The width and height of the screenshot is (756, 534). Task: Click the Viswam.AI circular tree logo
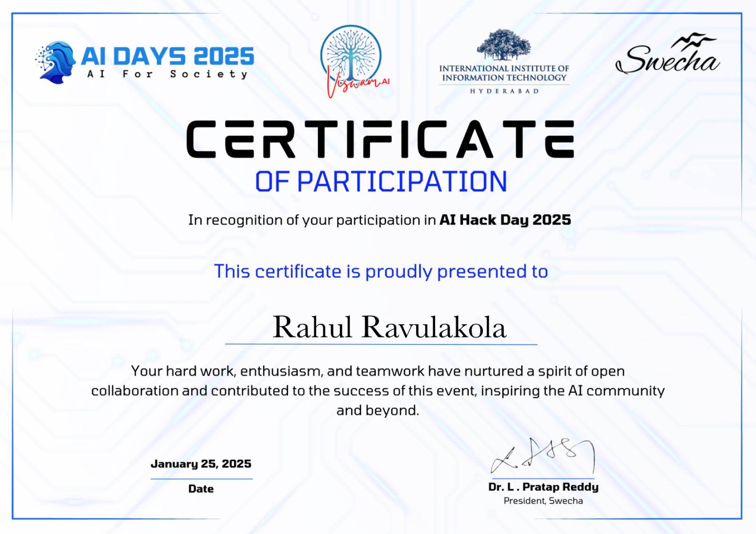click(351, 55)
